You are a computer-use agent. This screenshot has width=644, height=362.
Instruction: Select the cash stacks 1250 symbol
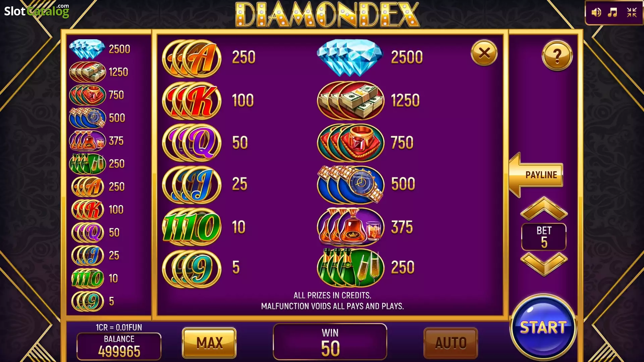351,101
